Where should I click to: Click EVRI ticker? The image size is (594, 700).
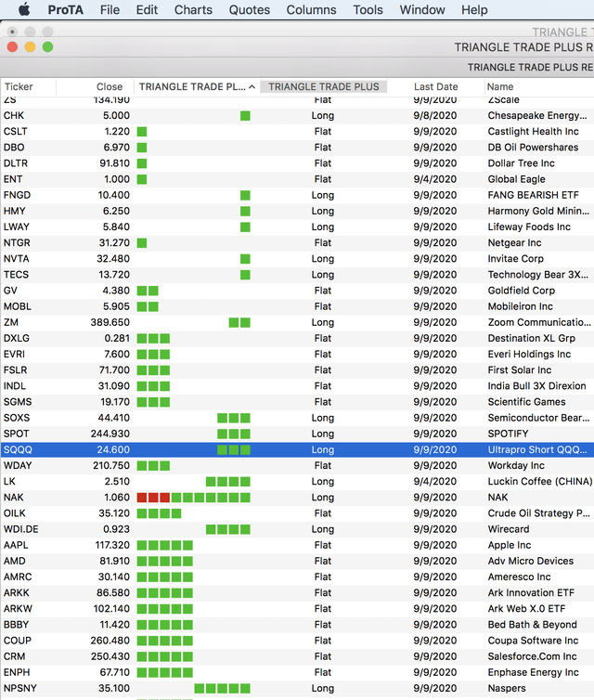click(x=14, y=355)
